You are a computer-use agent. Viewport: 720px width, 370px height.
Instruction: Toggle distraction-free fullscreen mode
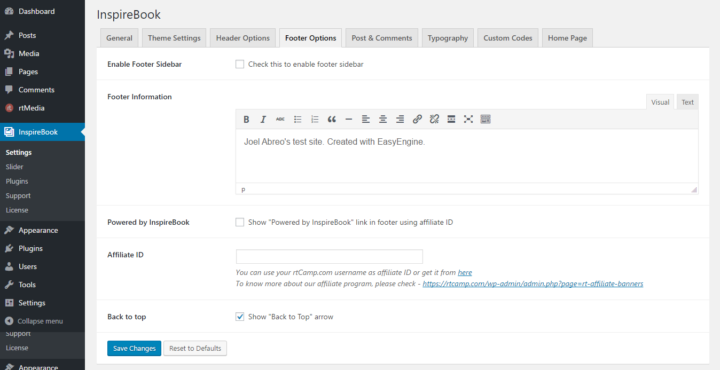point(468,119)
